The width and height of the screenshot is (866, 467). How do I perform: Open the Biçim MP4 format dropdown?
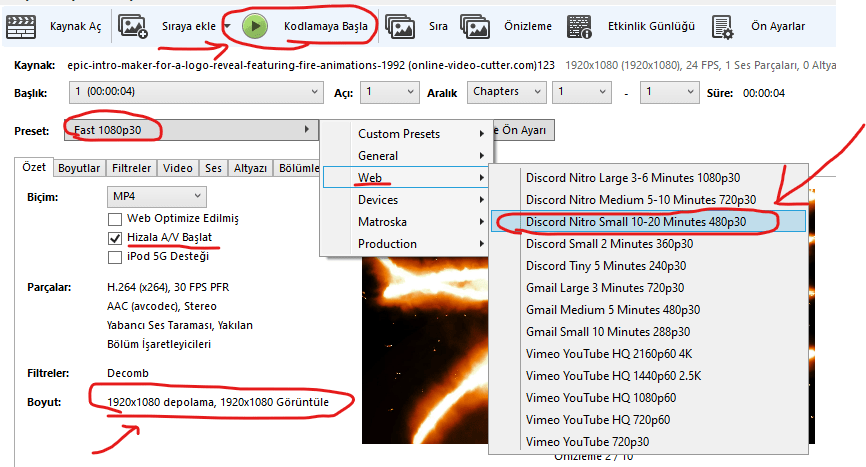(156, 197)
